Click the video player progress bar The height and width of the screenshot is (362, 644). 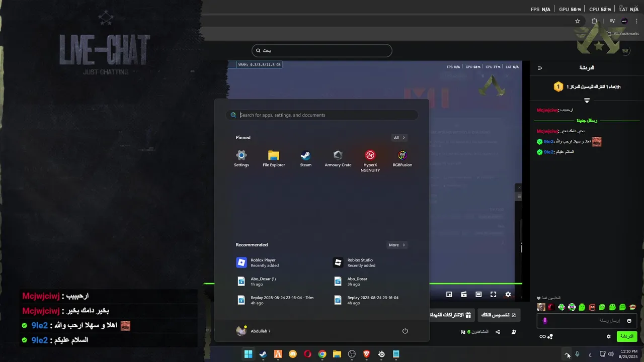pos(362,284)
